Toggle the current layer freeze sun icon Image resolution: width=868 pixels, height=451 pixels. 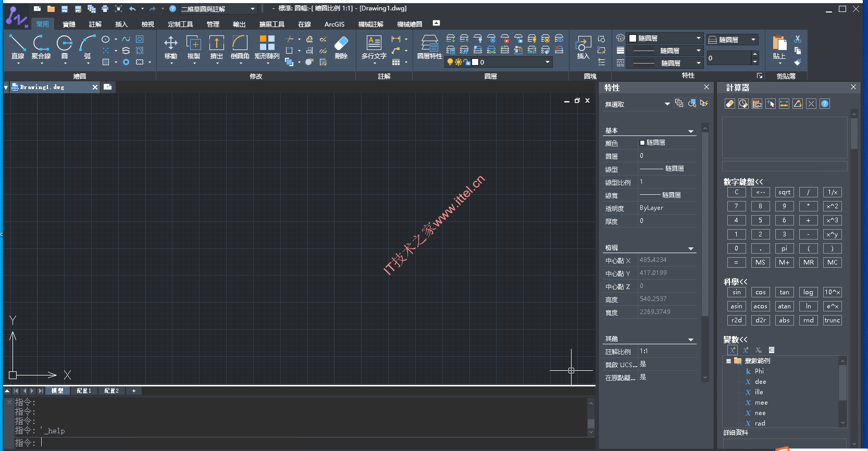pos(458,62)
